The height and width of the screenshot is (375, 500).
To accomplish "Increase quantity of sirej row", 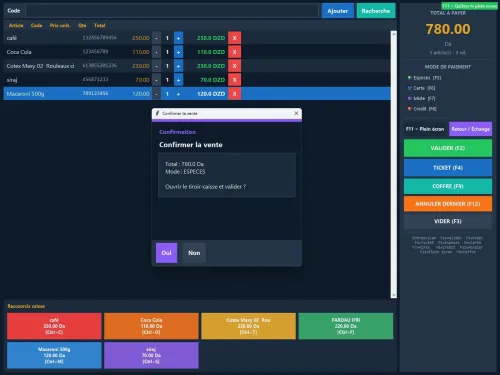I will (178, 80).
